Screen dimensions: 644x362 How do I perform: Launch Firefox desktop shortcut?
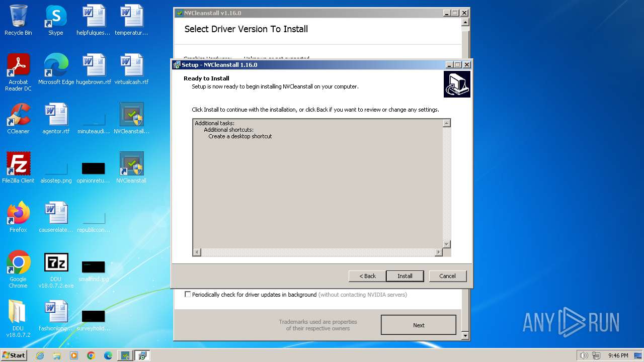tap(18, 217)
